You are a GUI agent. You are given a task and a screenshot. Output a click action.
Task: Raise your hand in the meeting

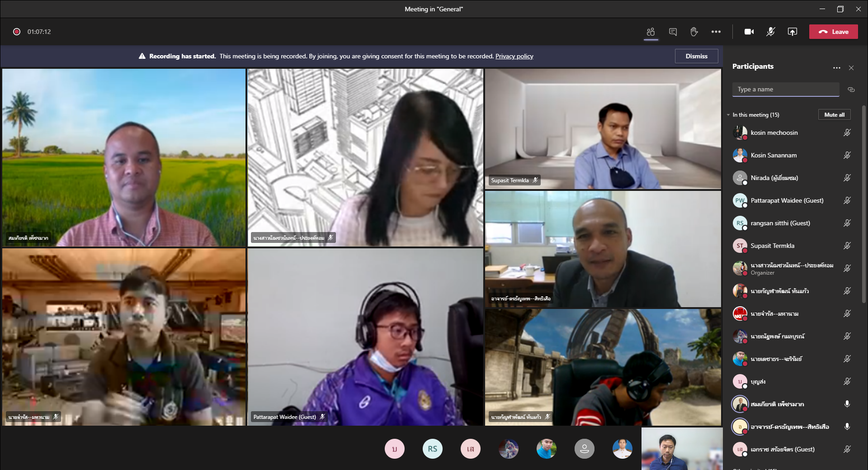(x=694, y=32)
